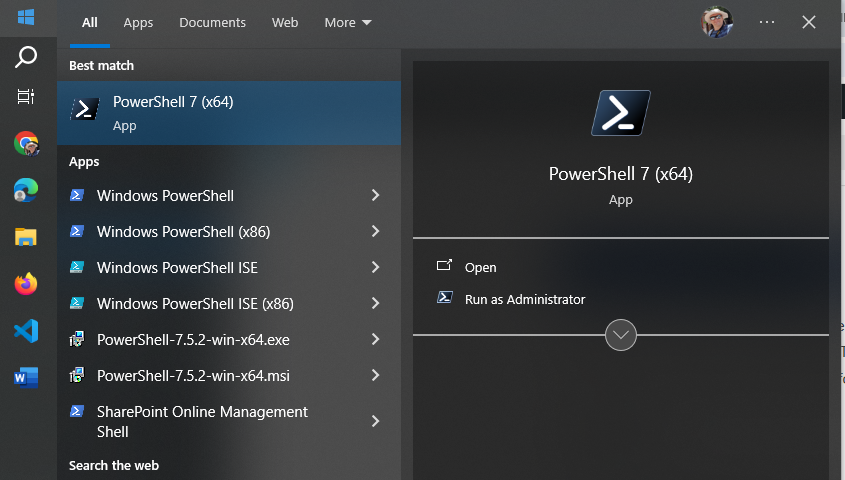
Task: Click the Windows Start logo
Action: point(26,17)
